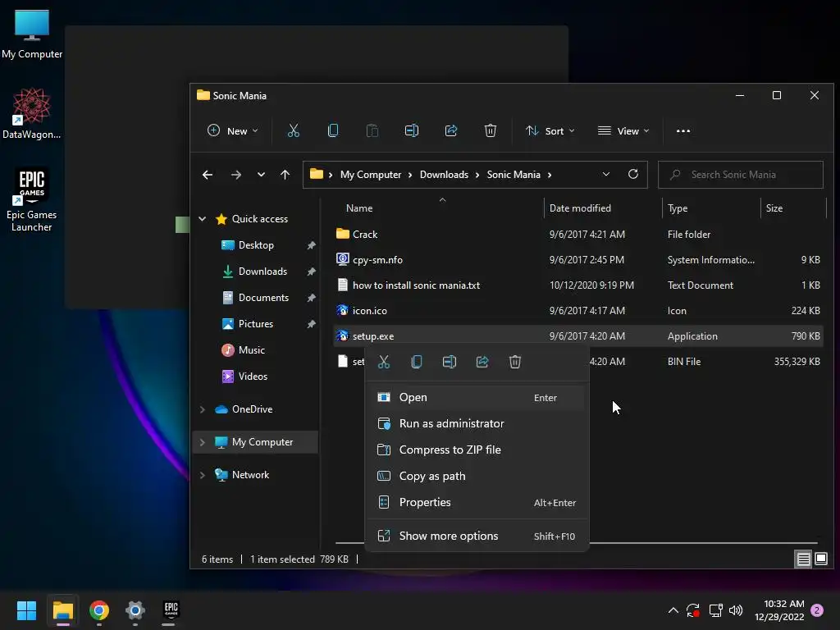The height and width of the screenshot is (630, 840).
Task: Refresh the Sonic Mania folder
Action: 633,174
